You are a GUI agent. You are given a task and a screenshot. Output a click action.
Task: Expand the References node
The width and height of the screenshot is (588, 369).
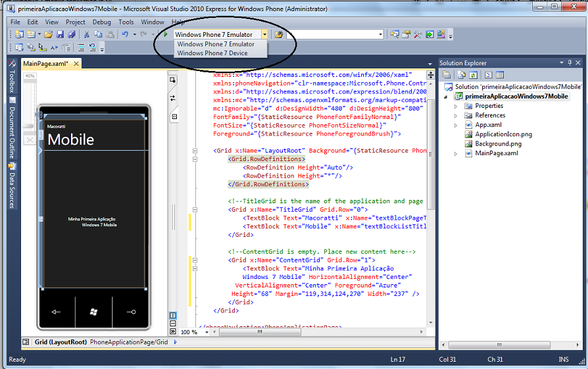(x=456, y=116)
